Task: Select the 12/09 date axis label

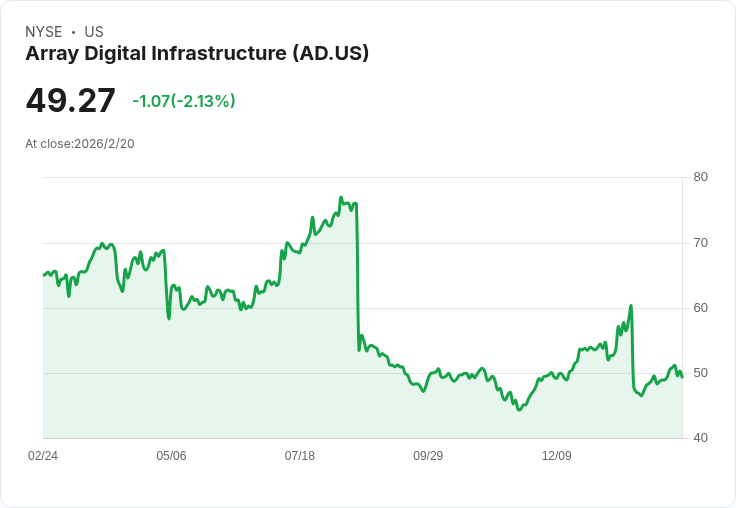Action: (x=556, y=456)
